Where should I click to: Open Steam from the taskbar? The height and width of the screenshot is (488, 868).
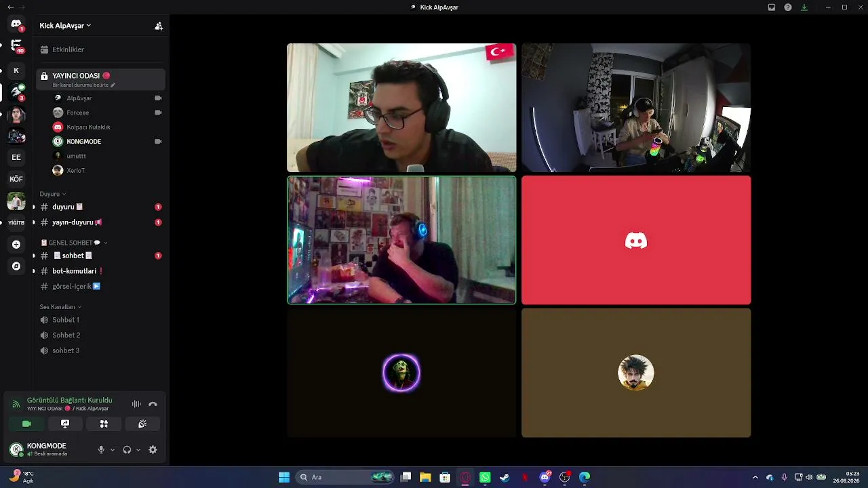[x=505, y=477]
